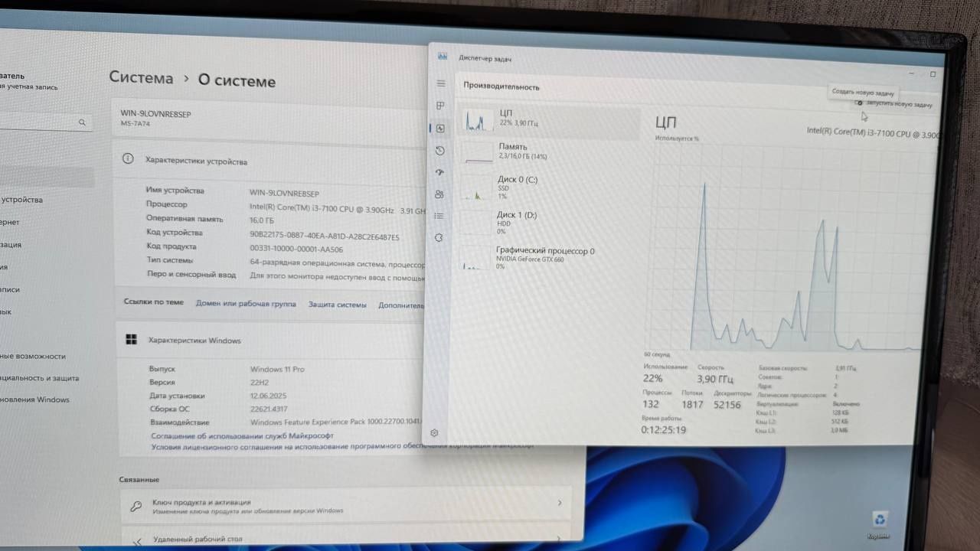This screenshot has height=551, width=980.
Task: Maximize the Task Manager window
Action: (933, 74)
